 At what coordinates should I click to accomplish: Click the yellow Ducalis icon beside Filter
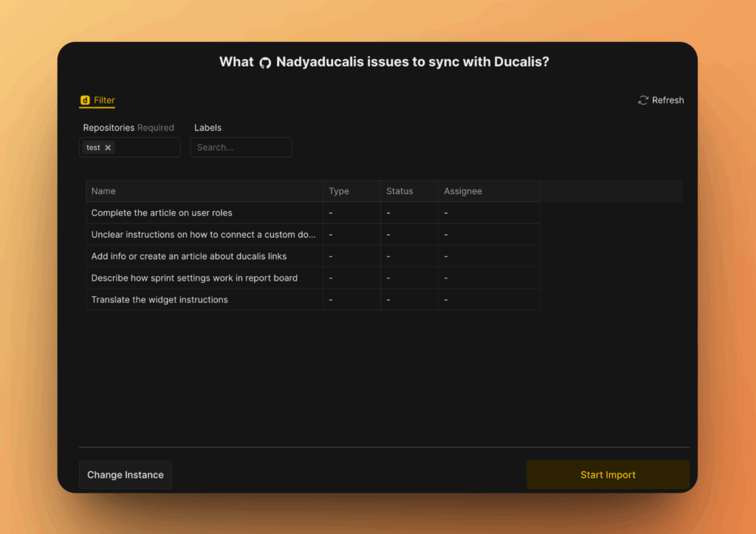click(x=85, y=100)
